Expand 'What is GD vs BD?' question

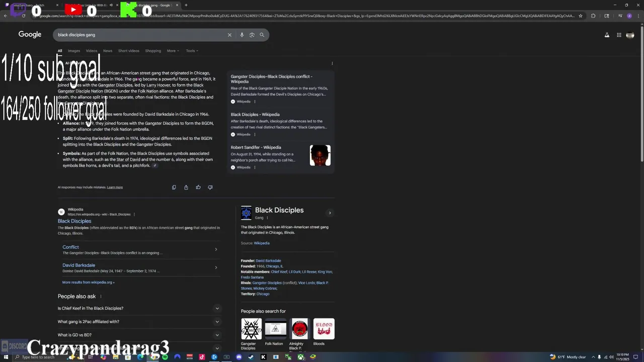[x=140, y=335]
